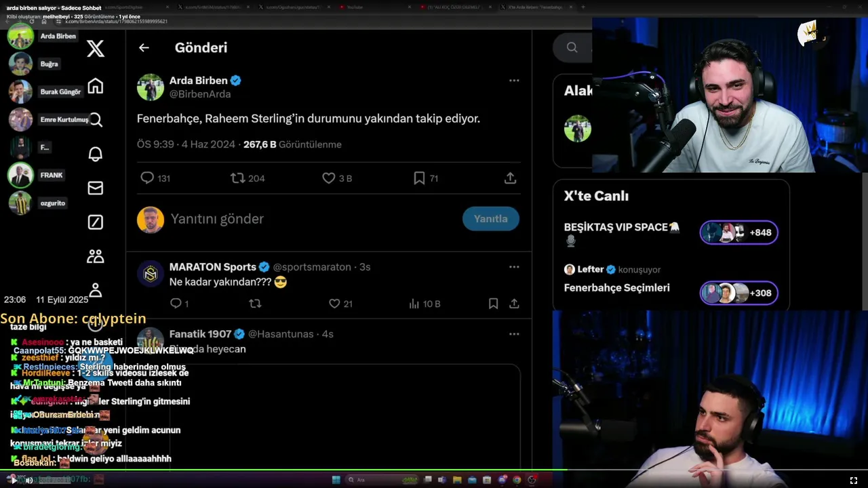View analytics on MARATON Sports comment 10 B
The height and width of the screenshot is (488, 868).
click(425, 304)
